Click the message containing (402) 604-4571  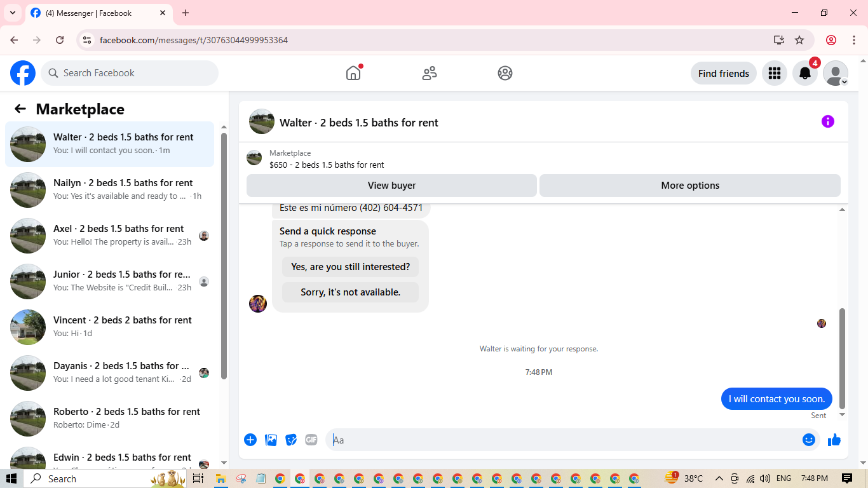(x=351, y=208)
